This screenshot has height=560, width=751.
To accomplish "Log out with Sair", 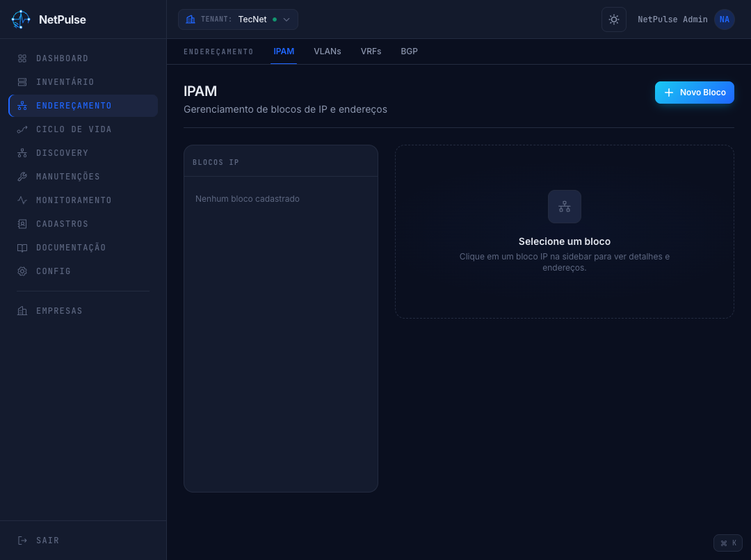I will (x=83, y=541).
